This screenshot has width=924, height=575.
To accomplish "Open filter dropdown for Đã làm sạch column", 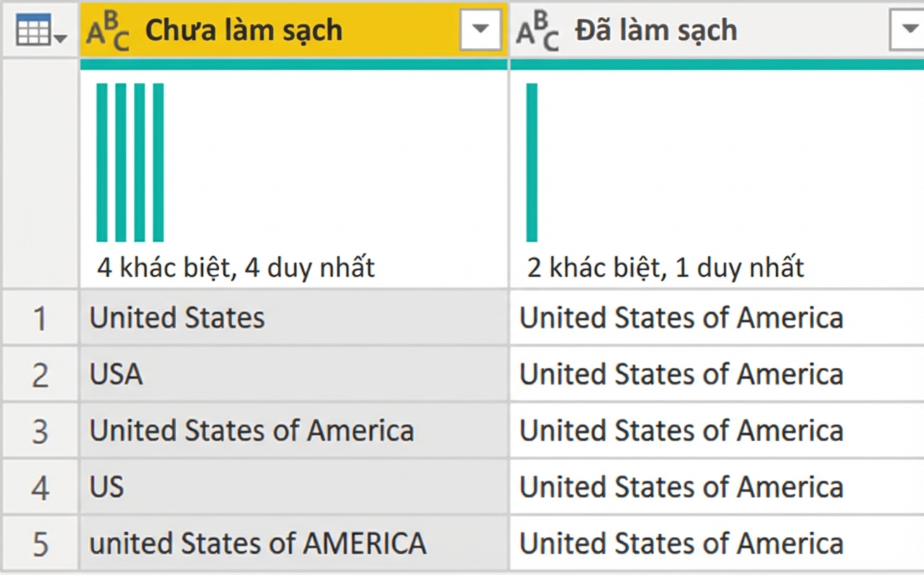I will (x=907, y=30).
